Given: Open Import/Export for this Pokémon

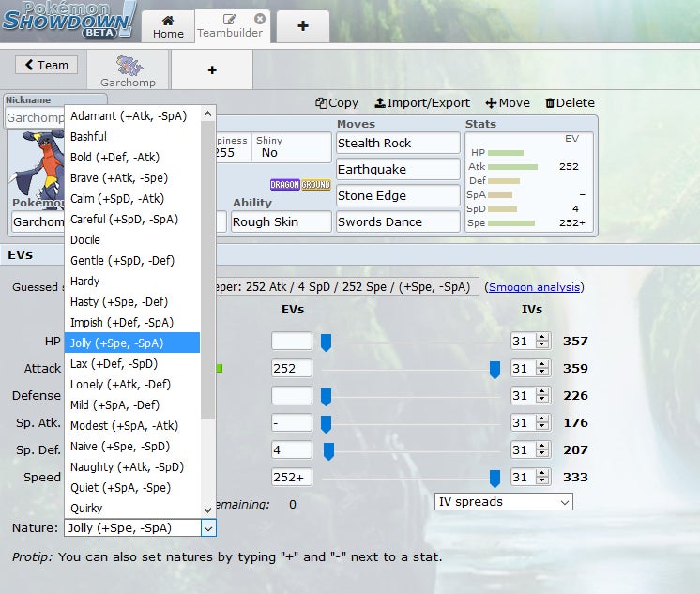Looking at the screenshot, I should 421,102.
